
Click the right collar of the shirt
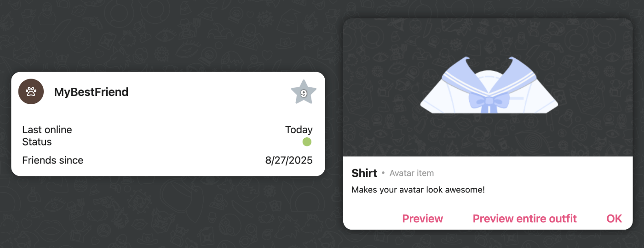point(522,73)
